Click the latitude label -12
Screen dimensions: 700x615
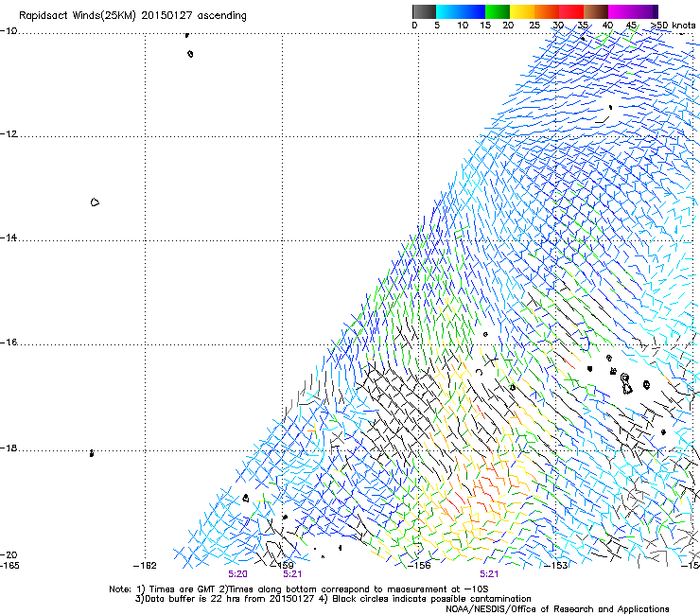tap(9, 134)
